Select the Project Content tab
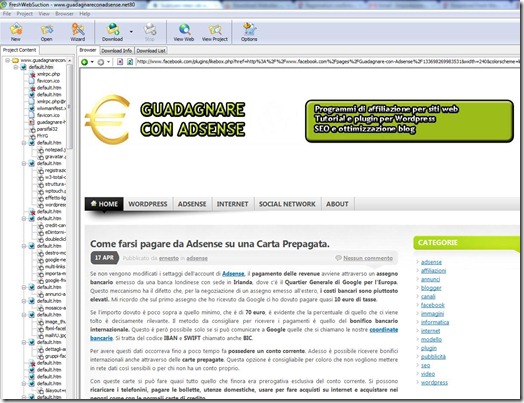The width and height of the screenshot is (524, 403). (x=19, y=50)
